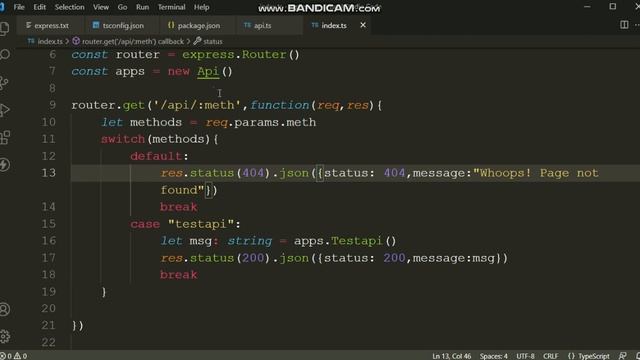Open the lightning bolt sidebar icon

5,164
